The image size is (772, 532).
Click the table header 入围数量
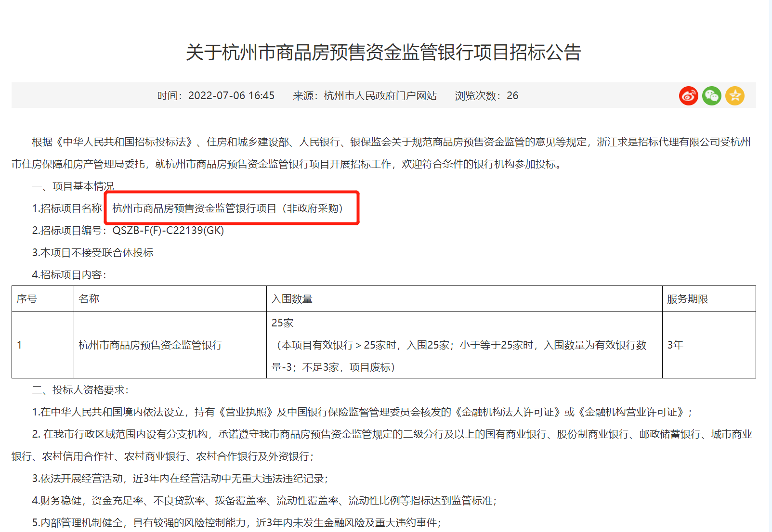click(292, 299)
